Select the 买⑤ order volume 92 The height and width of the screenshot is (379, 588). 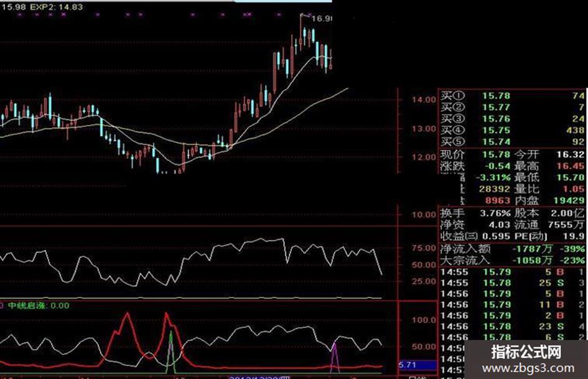(579, 142)
